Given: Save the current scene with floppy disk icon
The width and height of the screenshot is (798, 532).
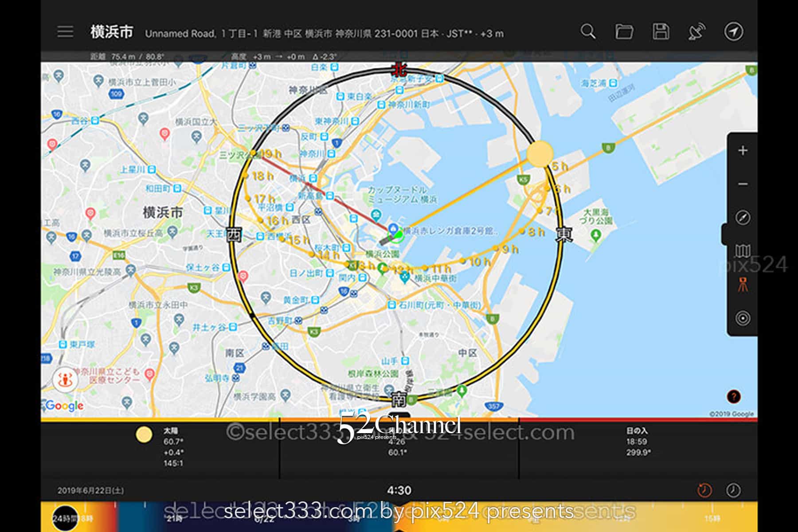Looking at the screenshot, I should (661, 32).
